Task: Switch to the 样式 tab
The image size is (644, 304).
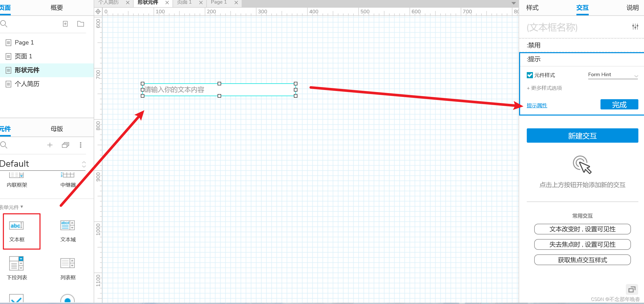Action: tap(532, 8)
